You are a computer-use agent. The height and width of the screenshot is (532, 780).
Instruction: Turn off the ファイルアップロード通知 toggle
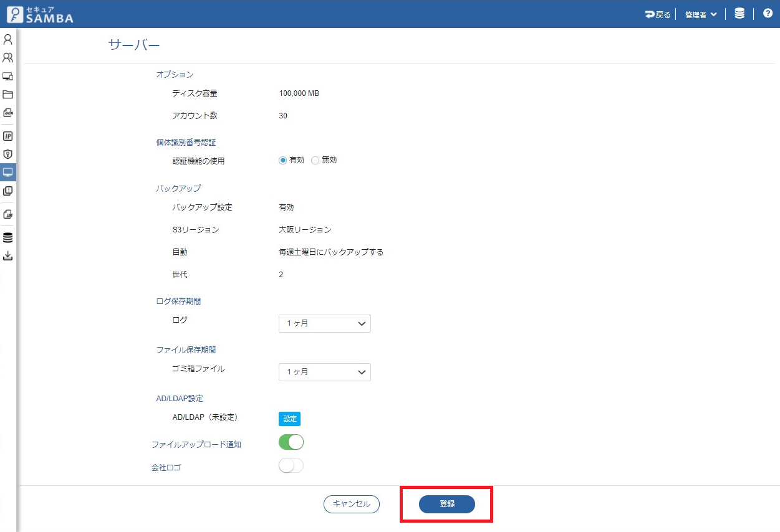click(291, 442)
